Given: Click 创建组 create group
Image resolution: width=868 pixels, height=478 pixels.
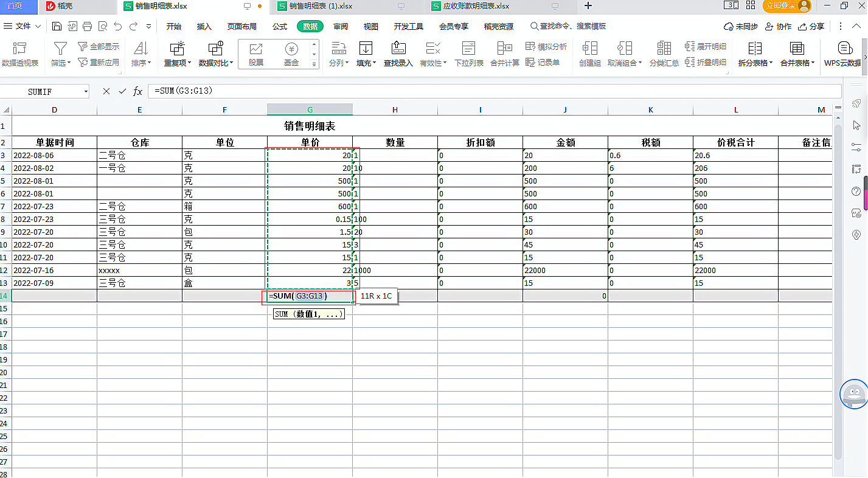Looking at the screenshot, I should 589,54.
